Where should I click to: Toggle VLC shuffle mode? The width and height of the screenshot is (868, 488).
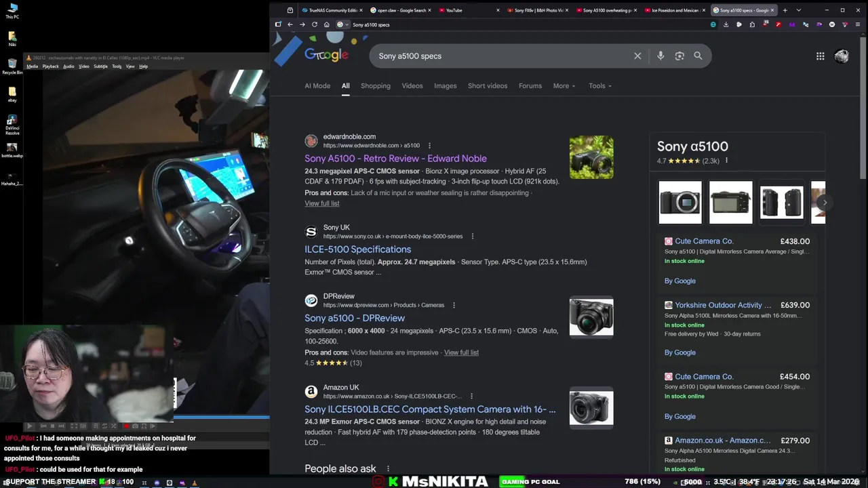tap(113, 426)
